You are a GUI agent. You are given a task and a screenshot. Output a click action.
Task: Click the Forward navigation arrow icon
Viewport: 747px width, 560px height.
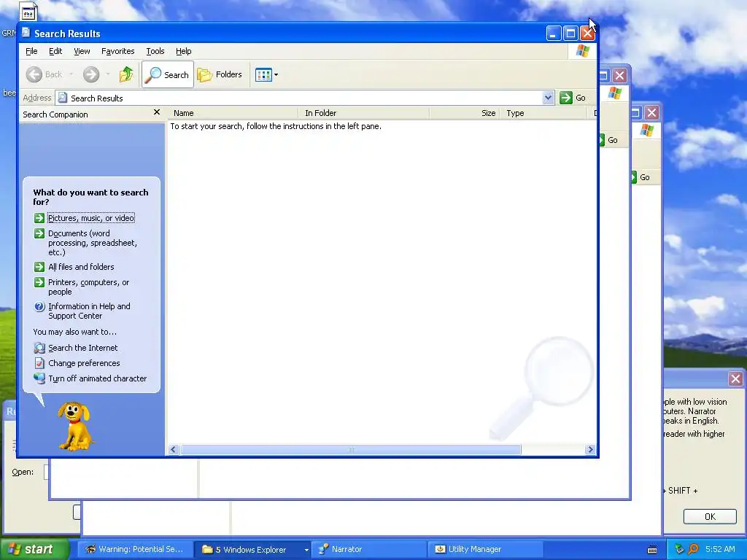tap(91, 74)
